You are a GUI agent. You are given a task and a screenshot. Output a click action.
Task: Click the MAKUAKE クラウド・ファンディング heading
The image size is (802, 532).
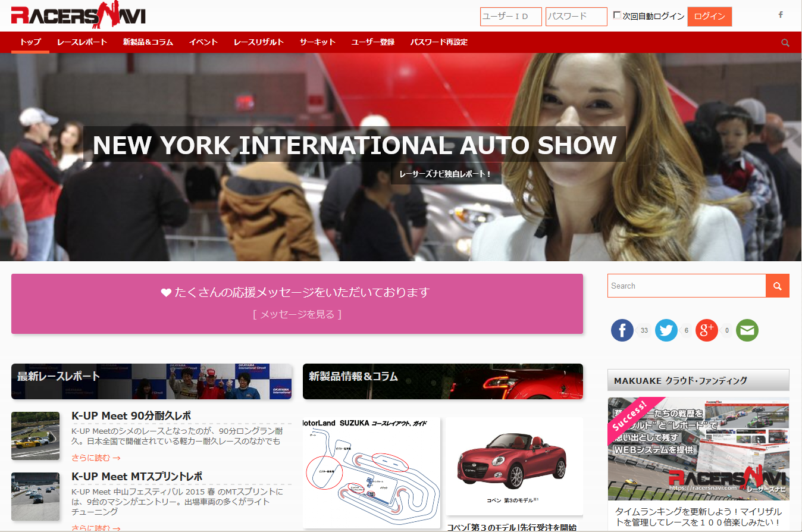[x=681, y=380]
